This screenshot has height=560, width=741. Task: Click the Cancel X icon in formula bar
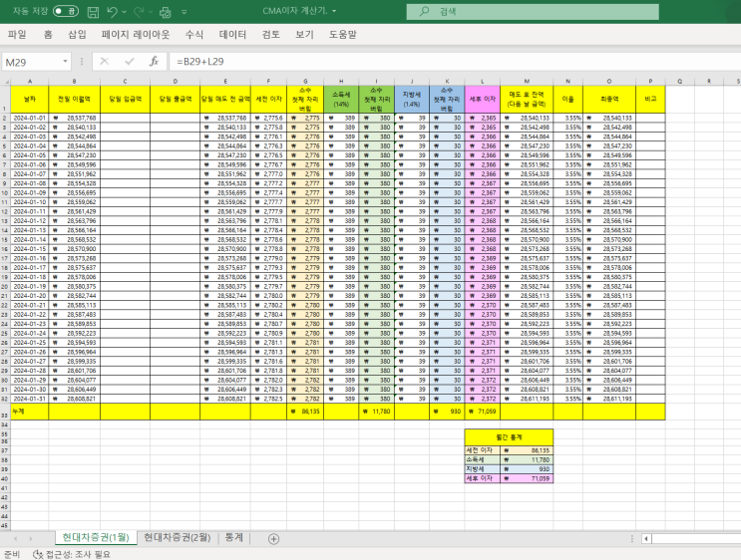click(104, 61)
